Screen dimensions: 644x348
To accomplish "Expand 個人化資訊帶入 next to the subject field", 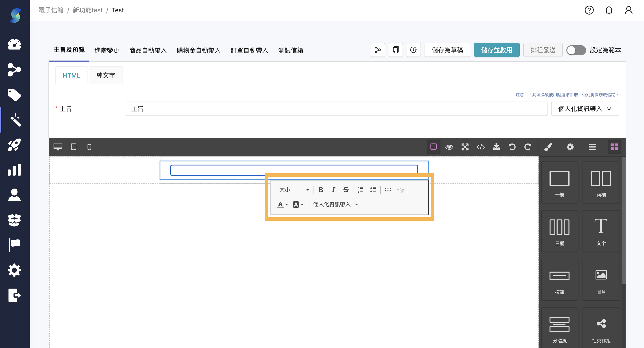I will (x=585, y=109).
